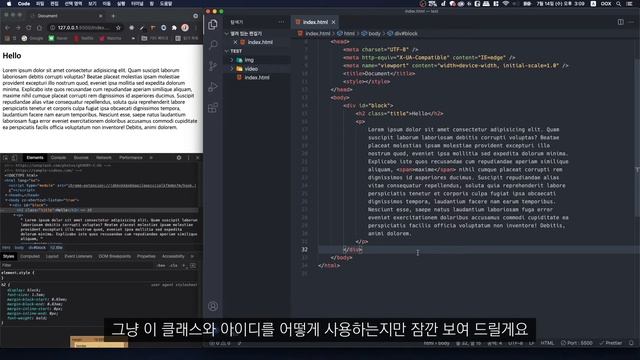Image resolution: width=640 pixels, height=360 pixels.
Task: Open the browser profile avatar
Action: click(185, 28)
